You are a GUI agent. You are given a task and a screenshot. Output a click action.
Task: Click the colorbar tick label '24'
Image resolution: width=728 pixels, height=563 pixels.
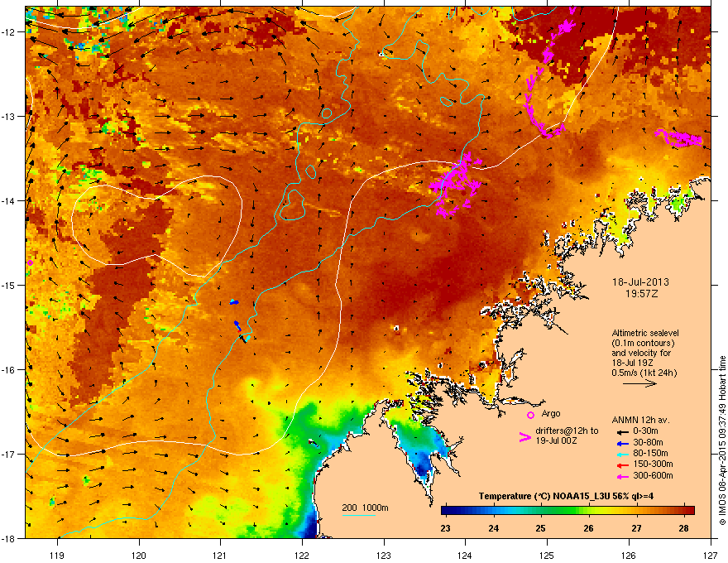point(494,528)
